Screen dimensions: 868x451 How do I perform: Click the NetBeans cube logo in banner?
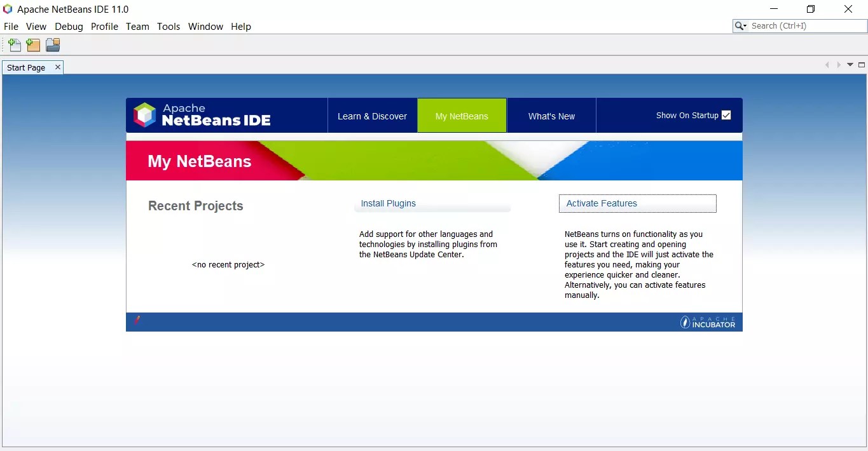point(144,115)
